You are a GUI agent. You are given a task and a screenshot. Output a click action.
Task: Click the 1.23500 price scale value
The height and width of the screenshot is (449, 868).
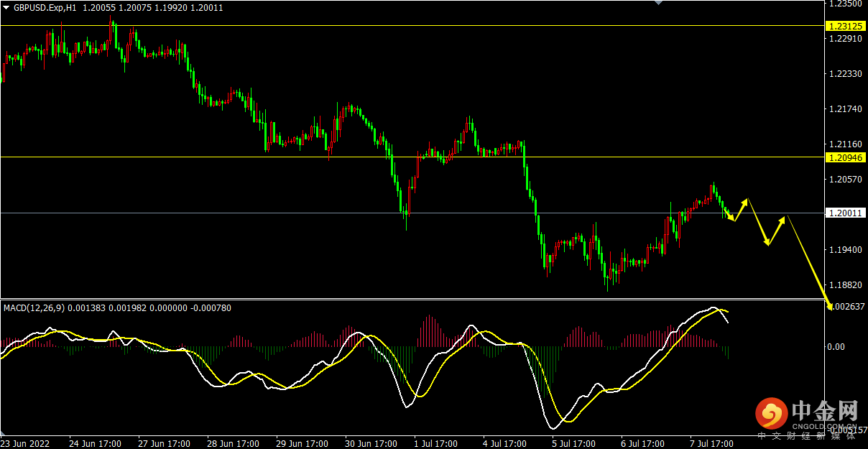pos(845,4)
